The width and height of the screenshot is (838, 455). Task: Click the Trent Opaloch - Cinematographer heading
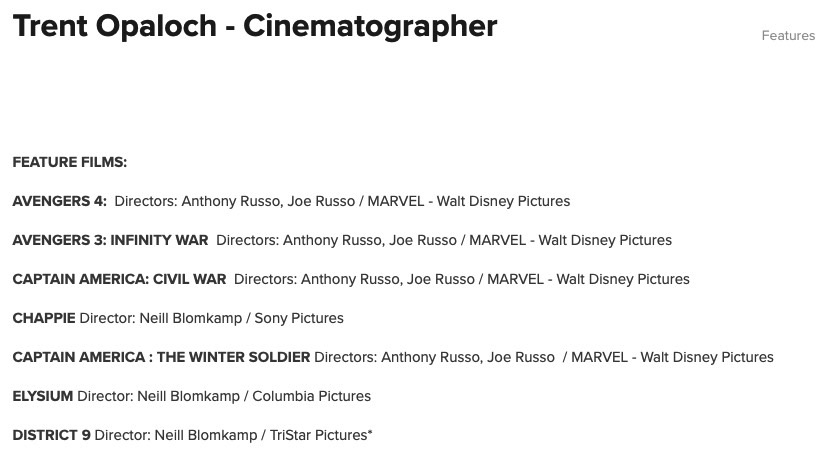pyautogui.click(x=255, y=26)
